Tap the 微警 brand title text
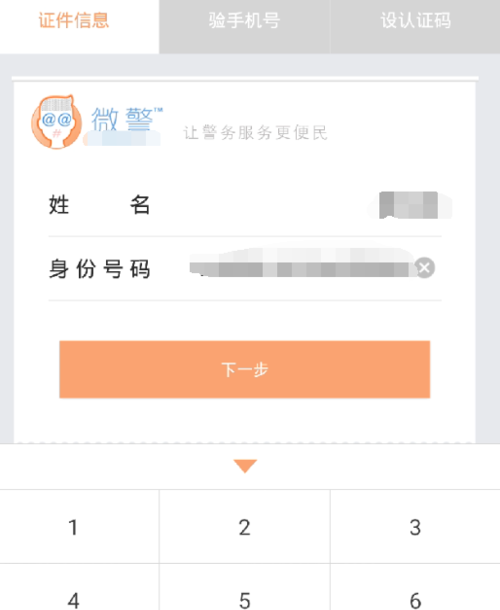The image size is (500, 610). point(126,119)
